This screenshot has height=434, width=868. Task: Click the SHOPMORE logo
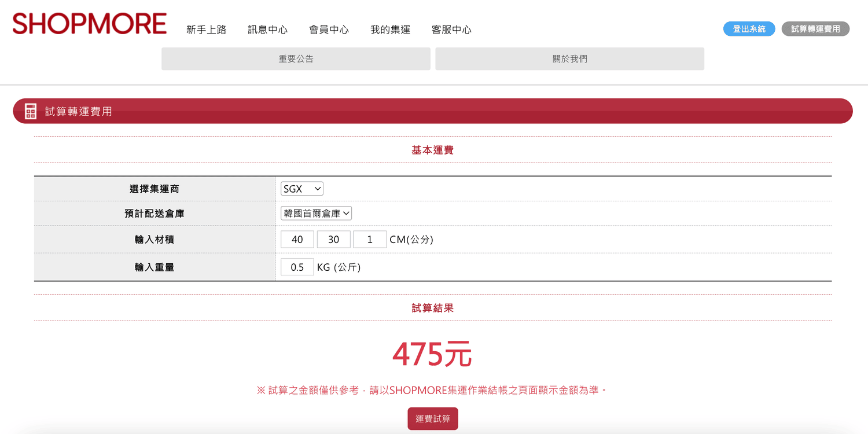click(90, 24)
